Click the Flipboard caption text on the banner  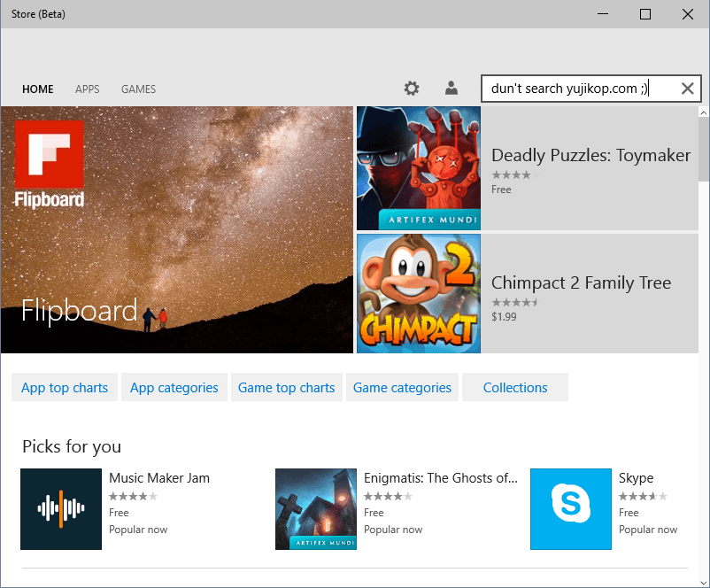coord(80,310)
